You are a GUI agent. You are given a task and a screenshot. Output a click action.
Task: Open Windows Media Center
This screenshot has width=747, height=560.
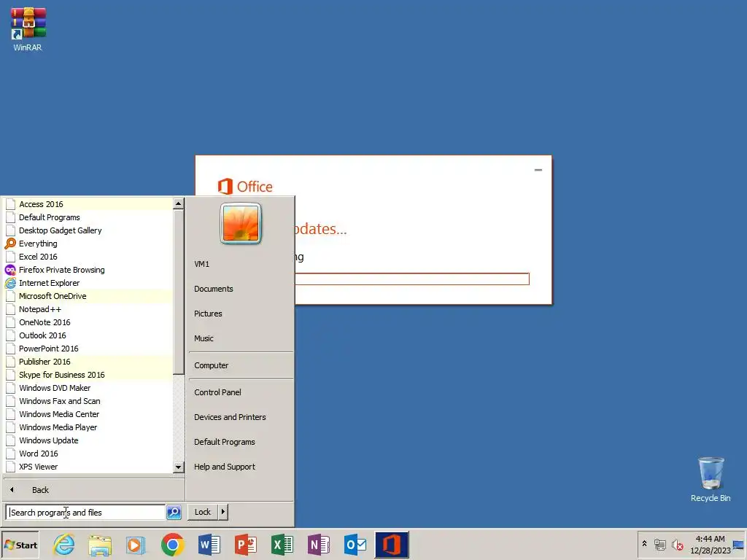(x=88, y=414)
